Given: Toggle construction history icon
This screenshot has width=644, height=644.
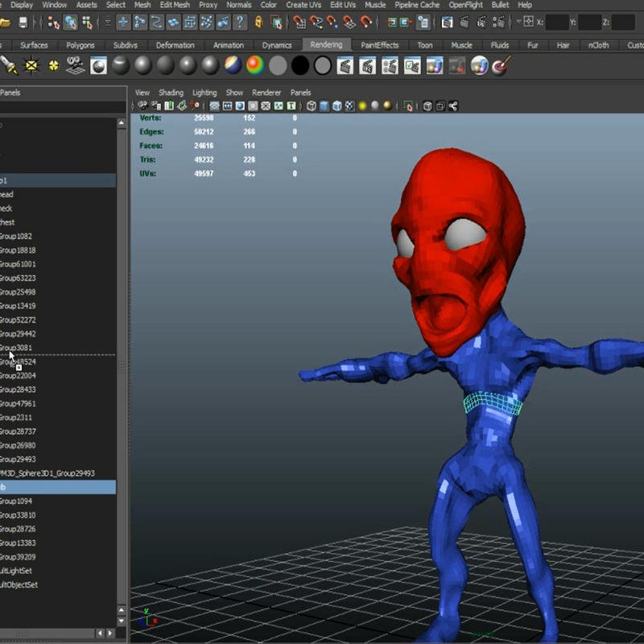Looking at the screenshot, I should pos(423,23).
